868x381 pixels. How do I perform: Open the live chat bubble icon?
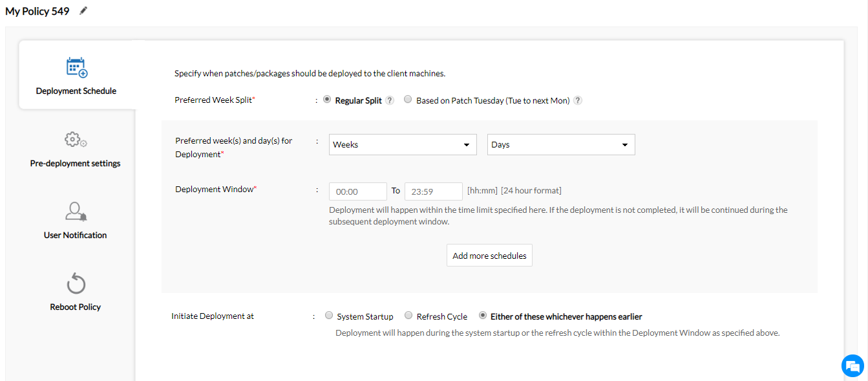click(x=852, y=365)
